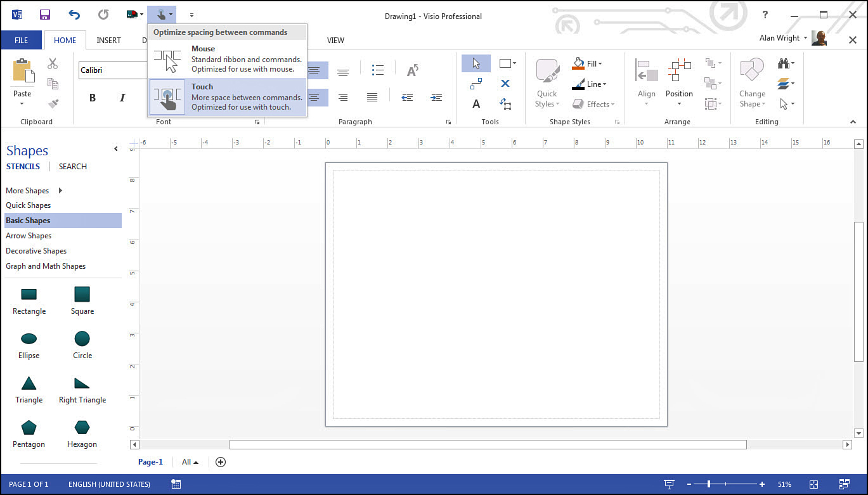This screenshot has width=868, height=495.
Task: Click the Redo arrow in the quick access toolbar
Action: (103, 15)
